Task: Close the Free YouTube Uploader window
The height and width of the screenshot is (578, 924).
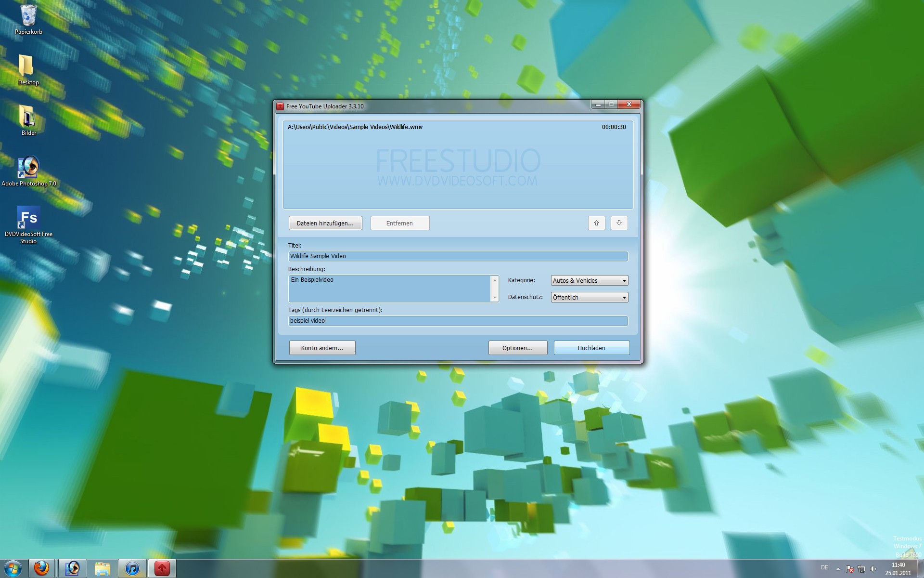Action: (629, 104)
